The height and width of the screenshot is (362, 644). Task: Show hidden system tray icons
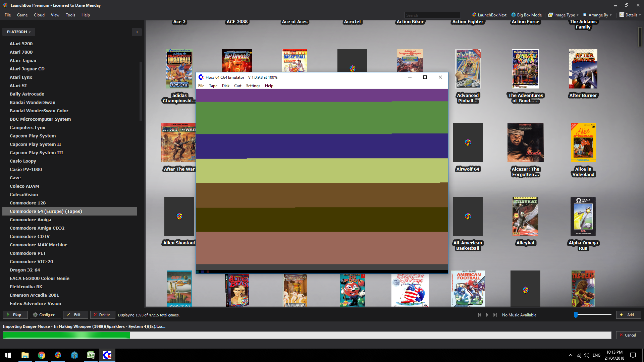[570, 355]
